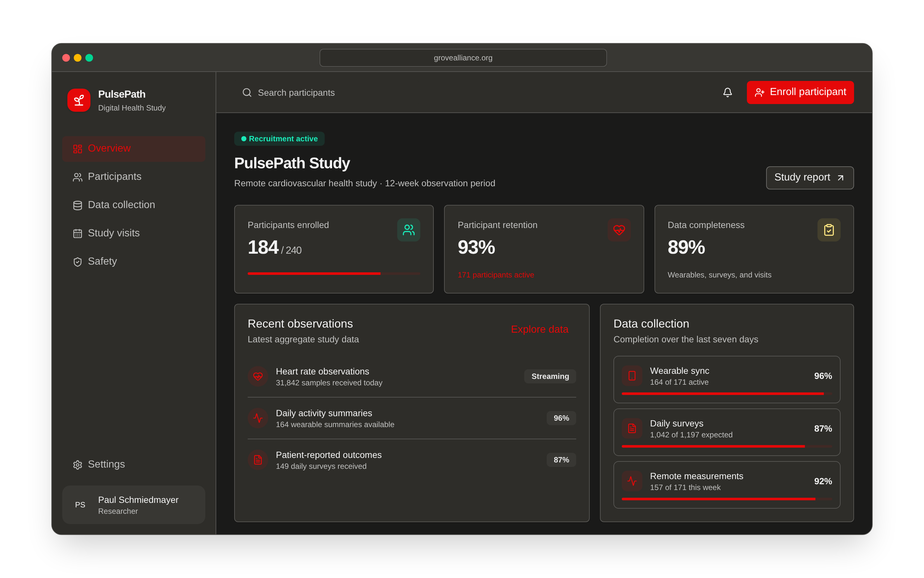Follow the Explore data link
This screenshot has height=578, width=924.
[x=540, y=329]
